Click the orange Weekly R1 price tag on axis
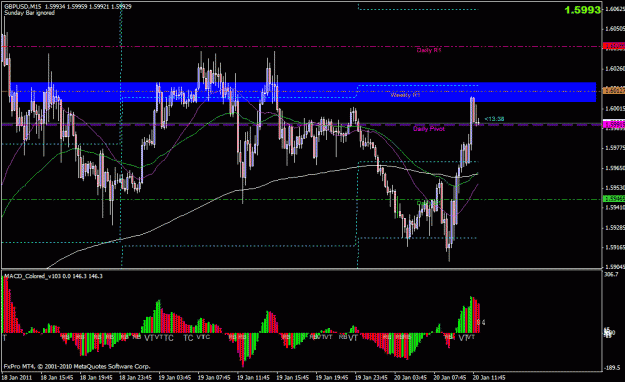The image size is (625, 382). 614,91
